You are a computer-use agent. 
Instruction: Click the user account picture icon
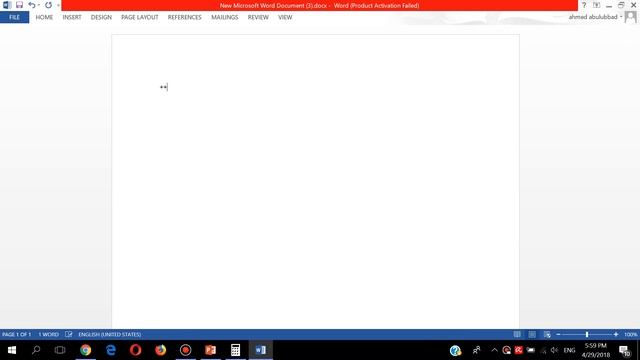631,17
